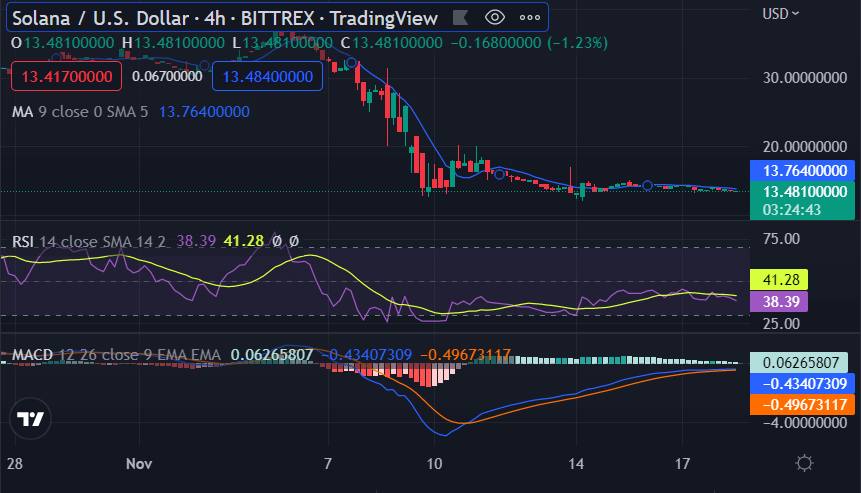Toggle chart visibility with the eye icon

point(495,18)
